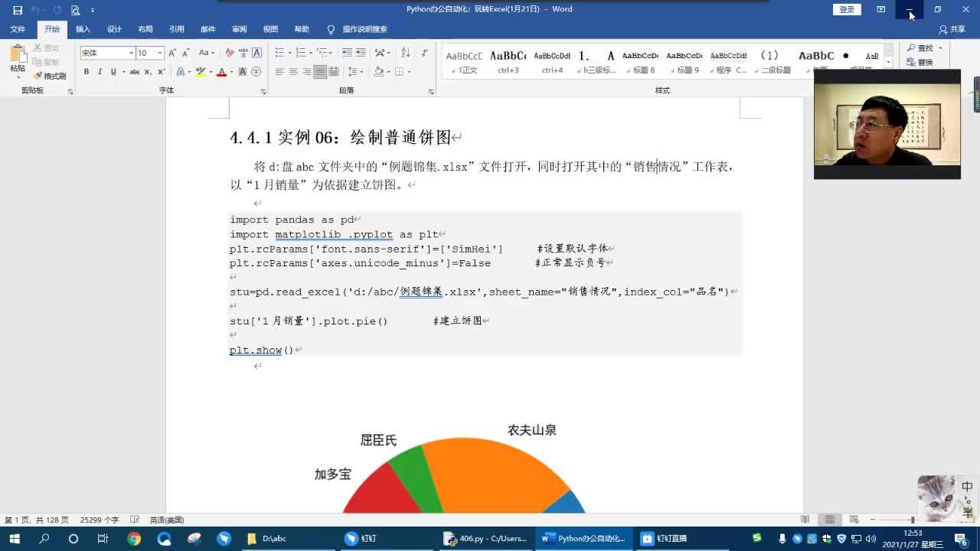Click the Center alignment icon
This screenshot has height=551, width=980.
(293, 72)
